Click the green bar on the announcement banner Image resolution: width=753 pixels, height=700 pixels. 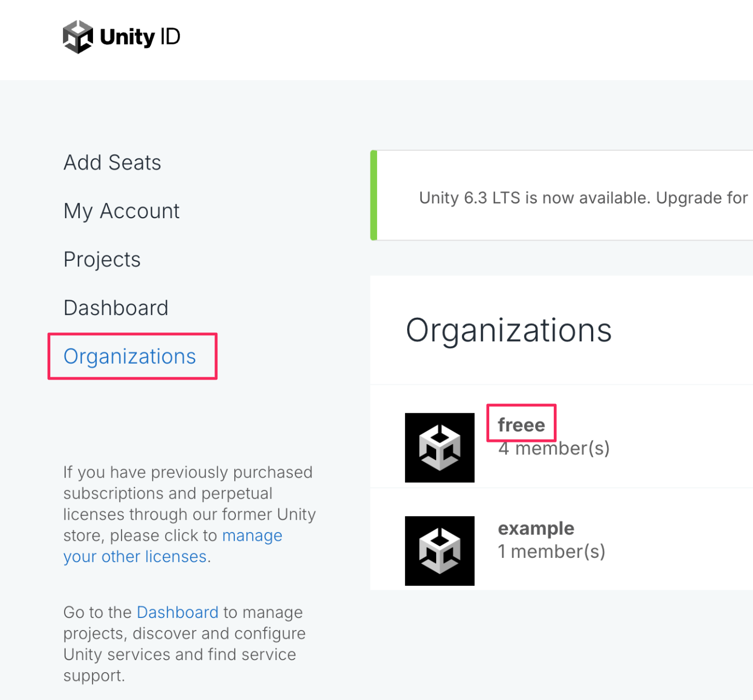click(x=374, y=195)
